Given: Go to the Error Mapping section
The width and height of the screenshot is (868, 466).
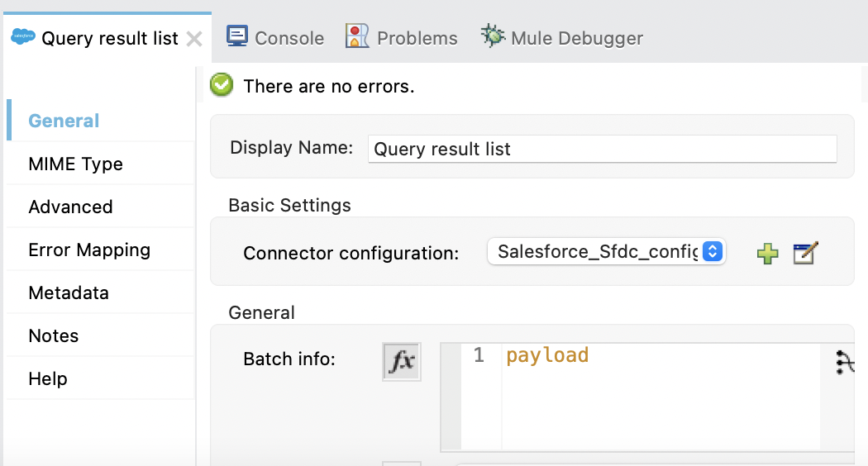Looking at the screenshot, I should (89, 250).
